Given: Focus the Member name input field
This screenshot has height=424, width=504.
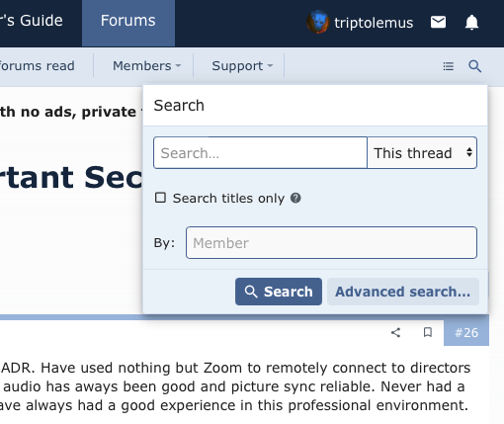Looking at the screenshot, I should (331, 243).
